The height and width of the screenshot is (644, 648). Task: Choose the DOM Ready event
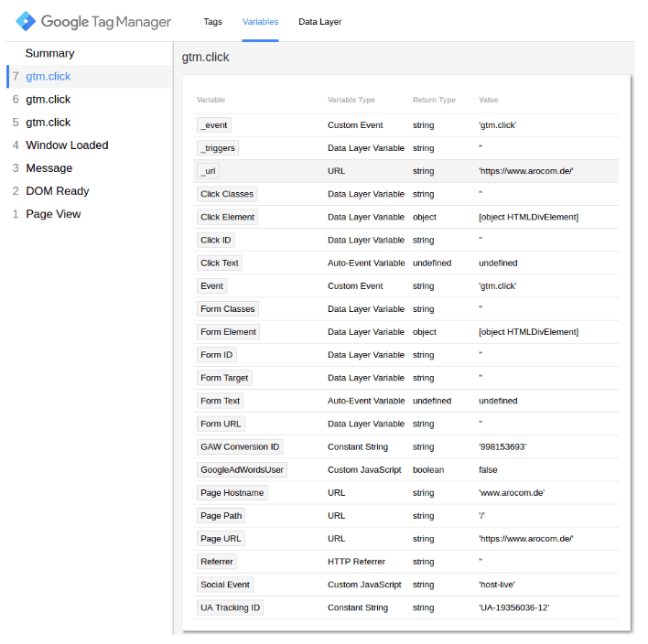tap(57, 190)
